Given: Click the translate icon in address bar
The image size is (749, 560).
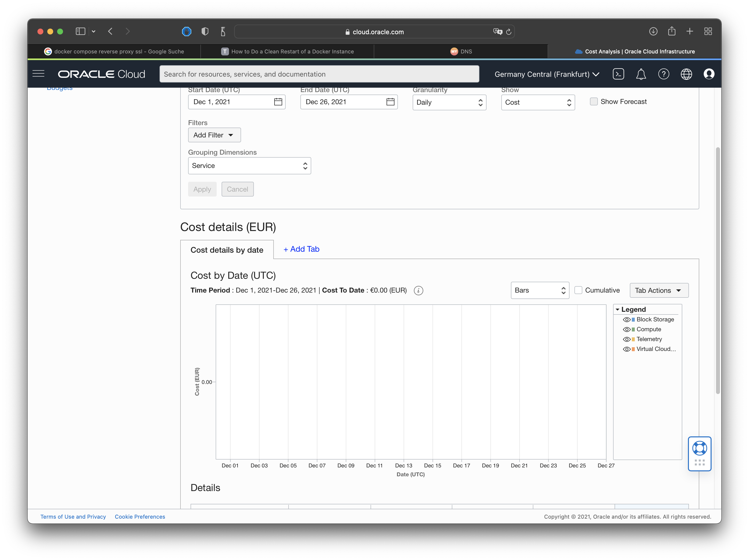Looking at the screenshot, I should [x=497, y=32].
